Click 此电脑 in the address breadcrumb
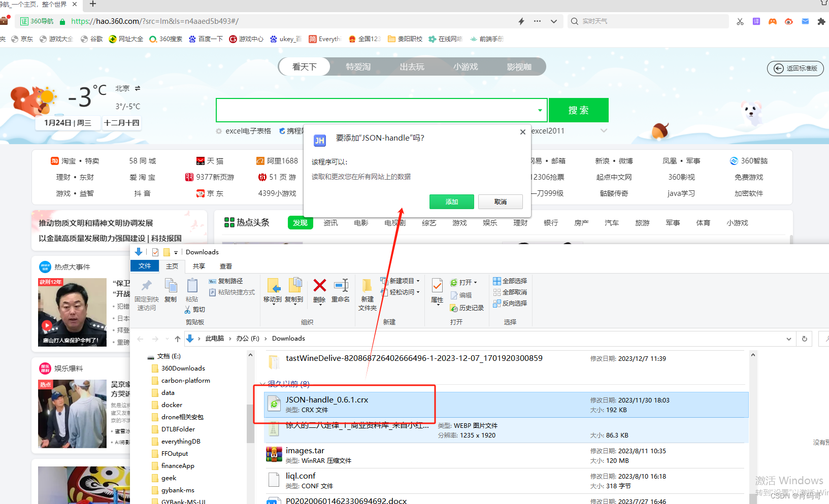829x504 pixels. click(x=214, y=339)
